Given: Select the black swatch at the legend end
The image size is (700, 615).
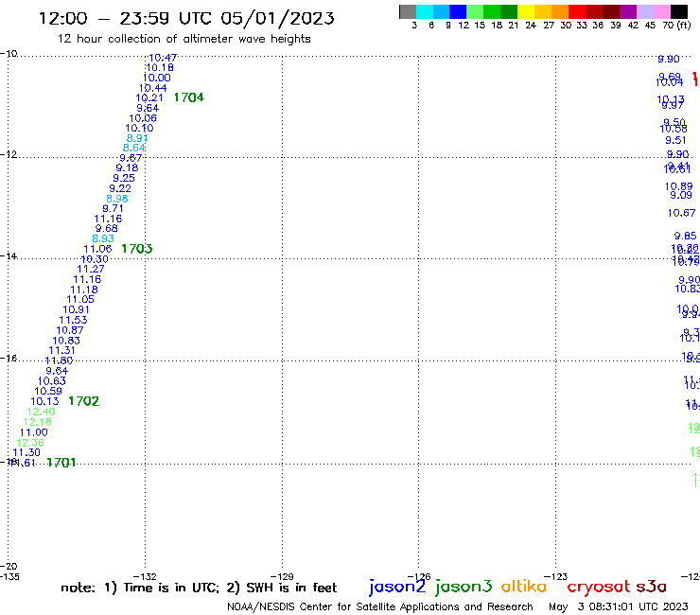Looking at the screenshot, I should tap(679, 12).
